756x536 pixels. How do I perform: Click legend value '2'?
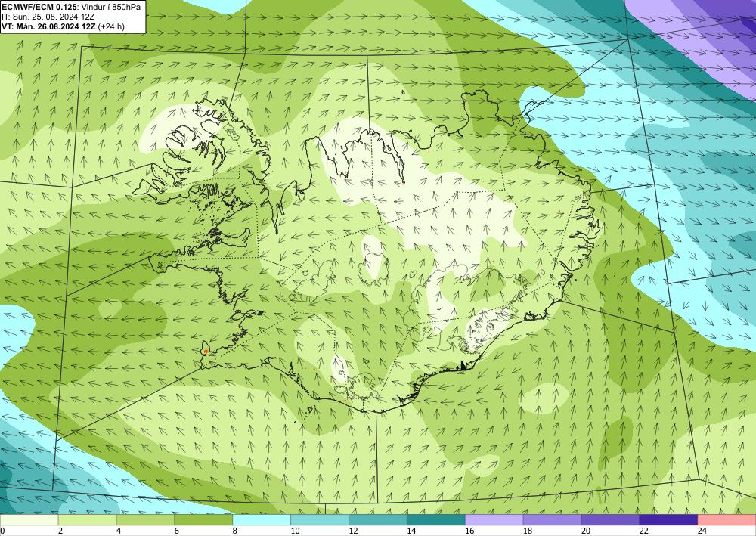coord(60,531)
